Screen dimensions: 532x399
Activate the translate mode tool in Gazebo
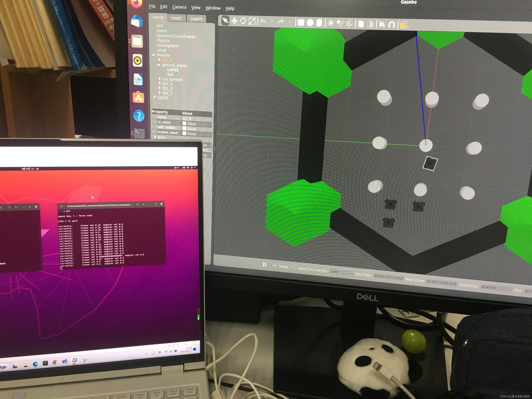234,21
